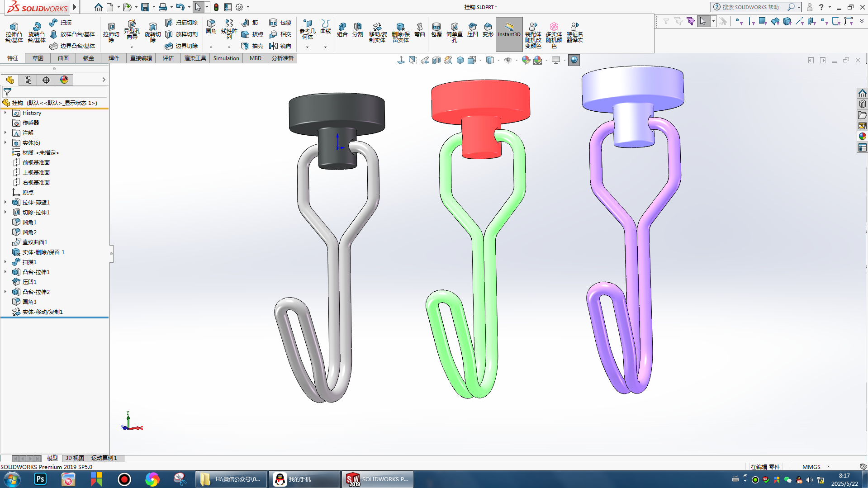
Task: Click the Indent (压凹) tool
Action: [x=473, y=30]
